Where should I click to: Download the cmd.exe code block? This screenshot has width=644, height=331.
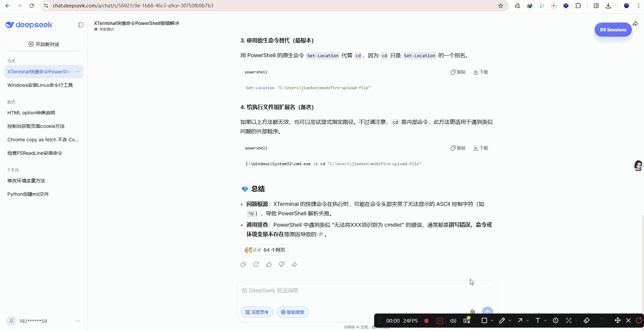tap(480, 148)
